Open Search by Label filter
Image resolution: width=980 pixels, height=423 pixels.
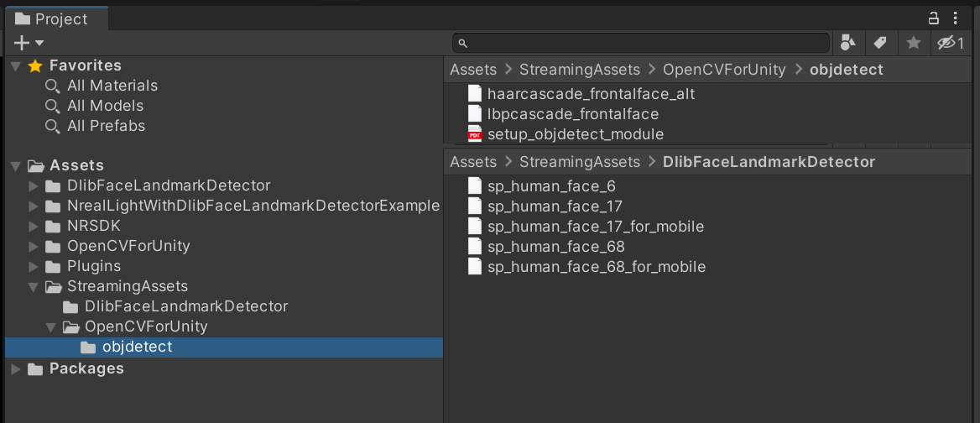(880, 43)
